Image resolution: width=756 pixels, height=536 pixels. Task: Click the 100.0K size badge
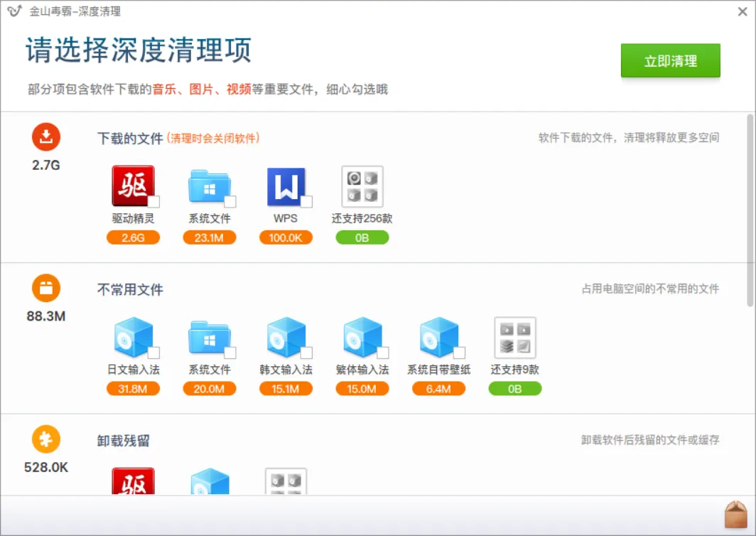pyautogui.click(x=286, y=237)
